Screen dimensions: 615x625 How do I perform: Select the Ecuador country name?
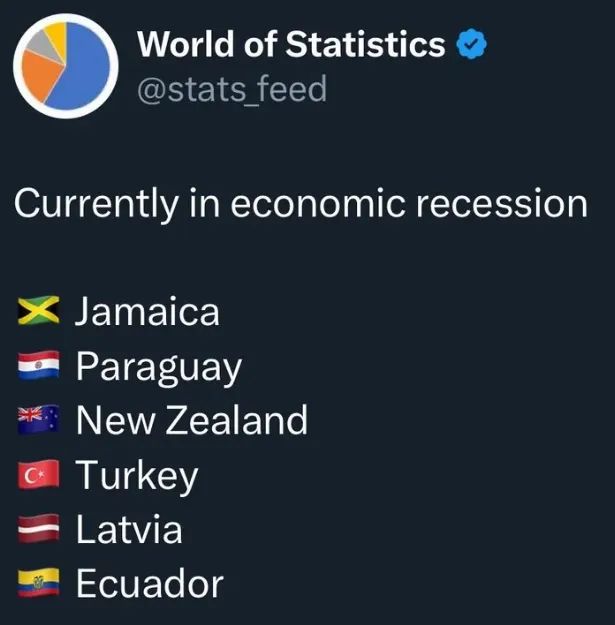tap(150, 583)
